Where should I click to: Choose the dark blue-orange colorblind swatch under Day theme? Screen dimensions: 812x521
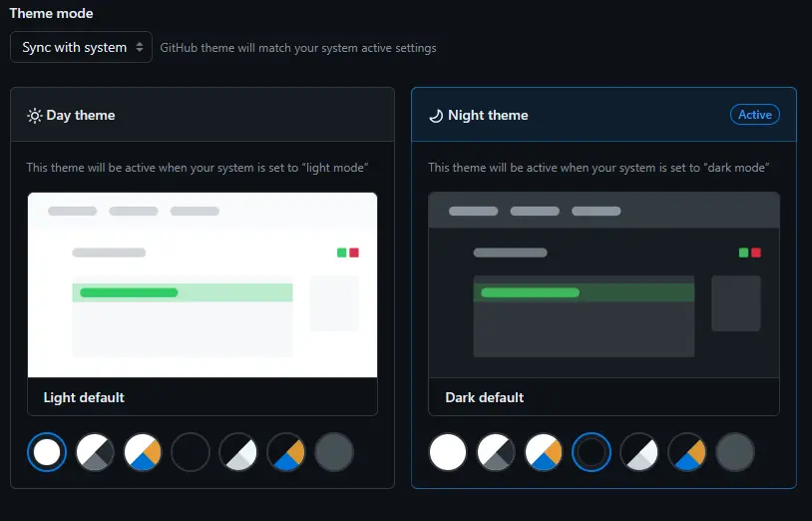click(286, 452)
